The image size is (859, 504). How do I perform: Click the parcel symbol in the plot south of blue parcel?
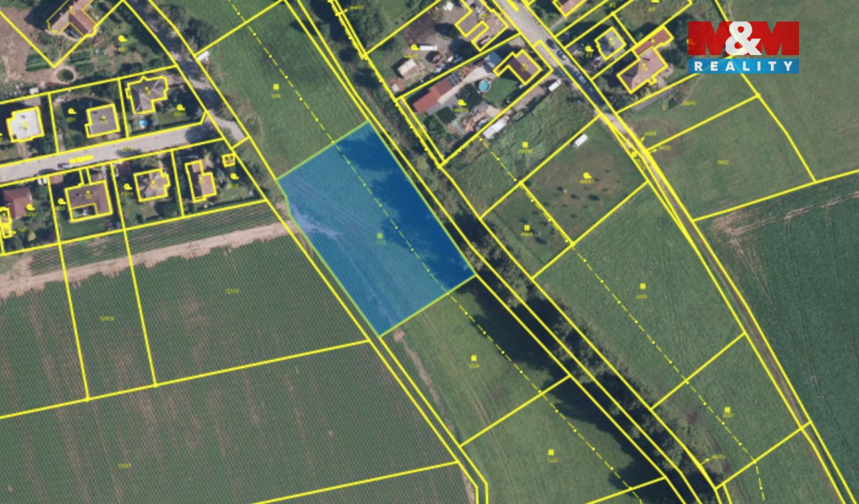tap(473, 358)
